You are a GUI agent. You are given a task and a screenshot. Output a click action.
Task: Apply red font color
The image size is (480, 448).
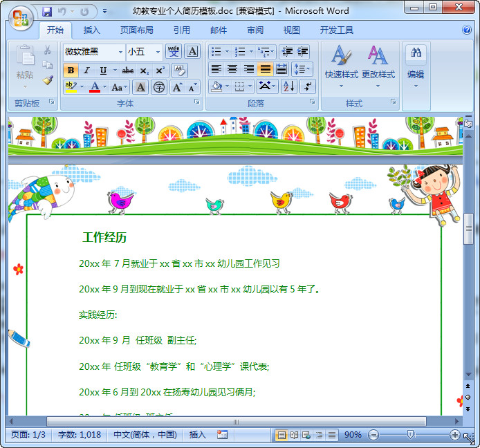pos(95,88)
